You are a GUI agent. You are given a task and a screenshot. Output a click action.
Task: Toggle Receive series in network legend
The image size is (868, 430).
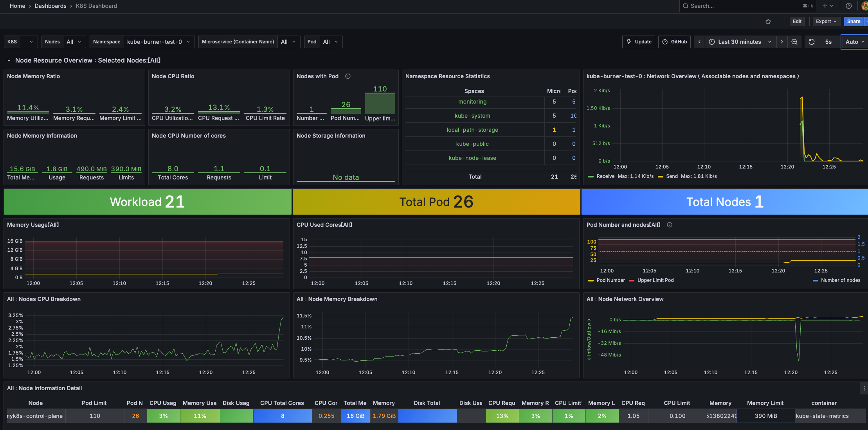point(605,176)
